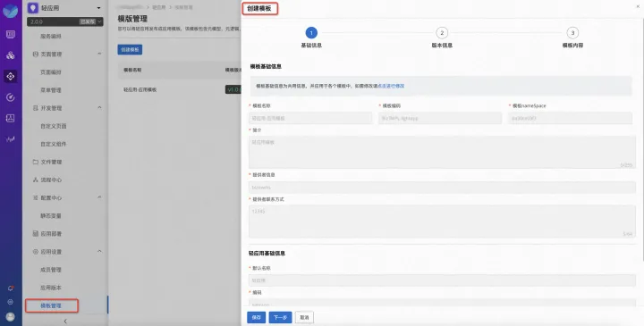Collapse the 开发管理 menu group
The height and width of the screenshot is (326, 644).
[99, 107]
